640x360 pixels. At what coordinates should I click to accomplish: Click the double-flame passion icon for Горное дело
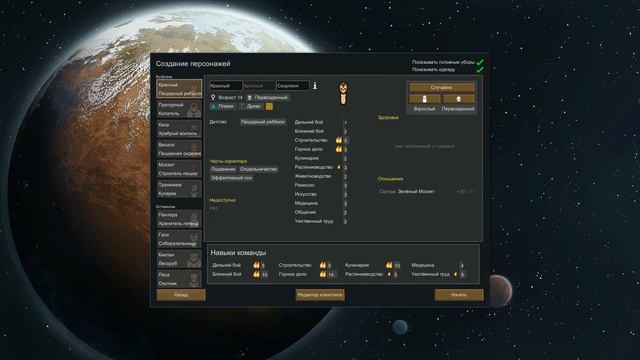pyautogui.click(x=339, y=149)
